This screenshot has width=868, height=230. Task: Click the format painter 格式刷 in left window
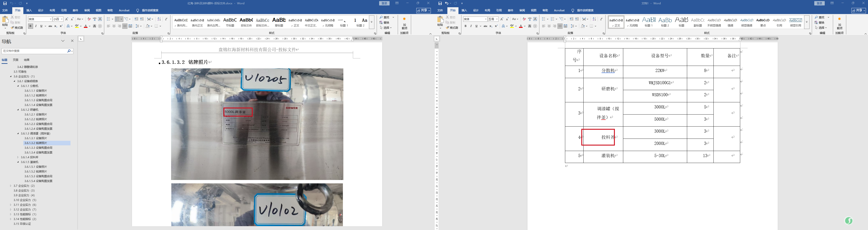[17, 28]
